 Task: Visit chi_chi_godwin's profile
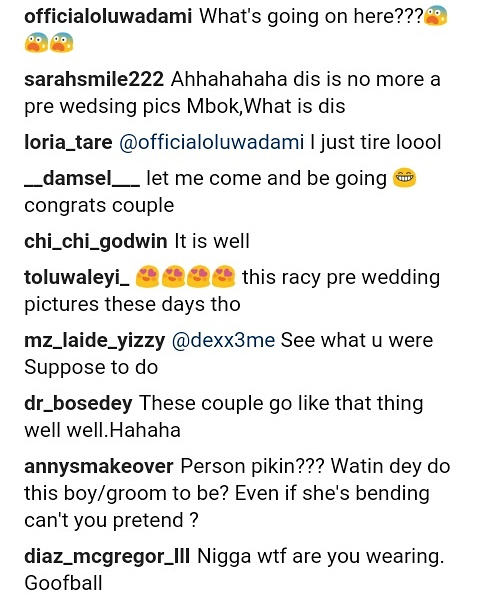coord(95,242)
